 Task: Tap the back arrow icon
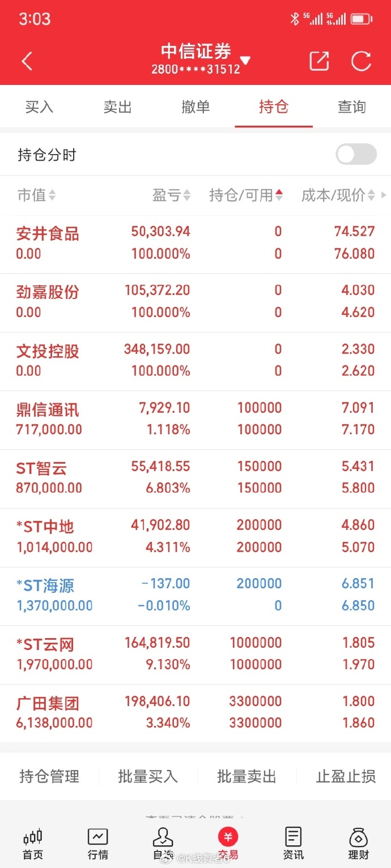pos(27,61)
